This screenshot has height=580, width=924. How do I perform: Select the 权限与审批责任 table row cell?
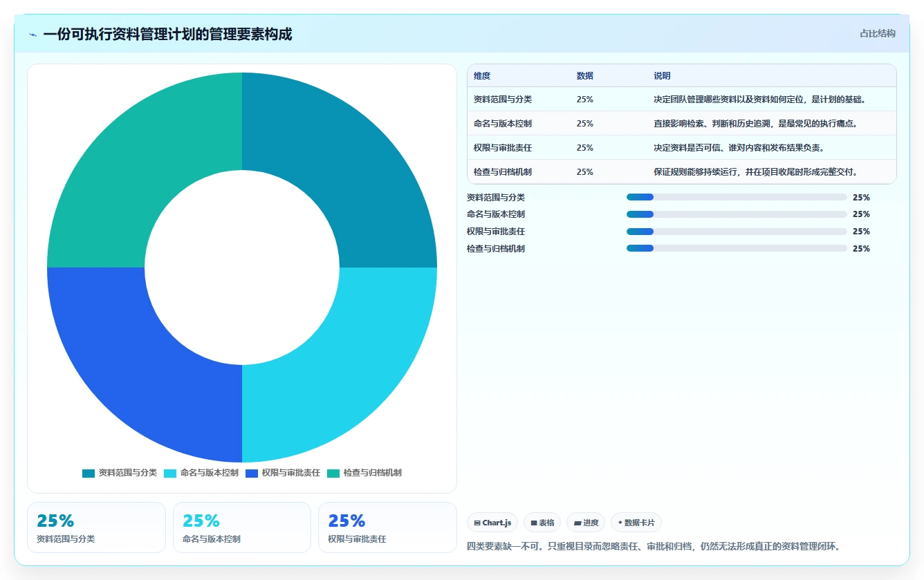tap(503, 148)
